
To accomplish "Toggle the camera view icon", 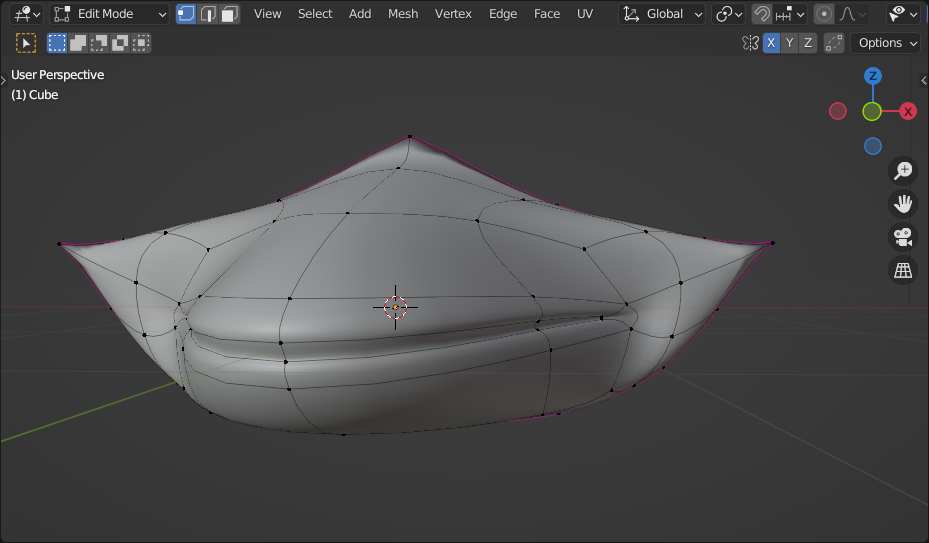I will 903,237.
